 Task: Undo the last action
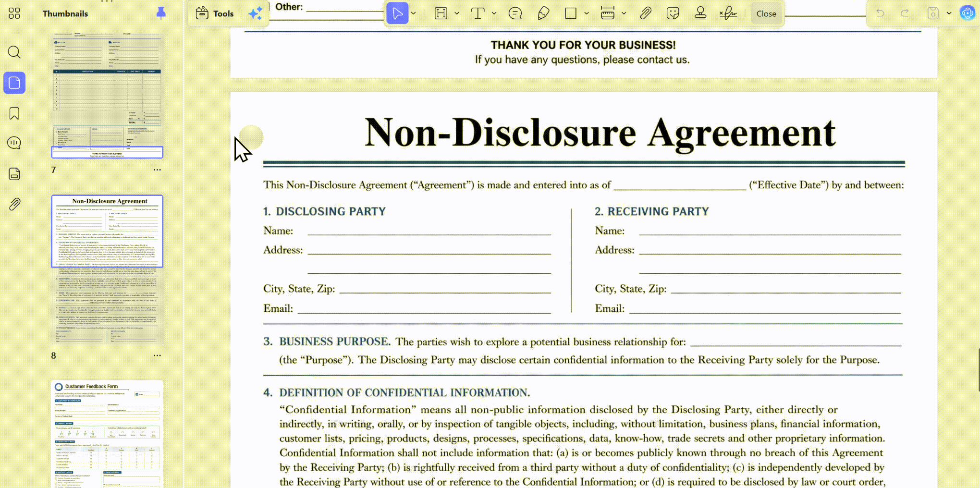880,13
